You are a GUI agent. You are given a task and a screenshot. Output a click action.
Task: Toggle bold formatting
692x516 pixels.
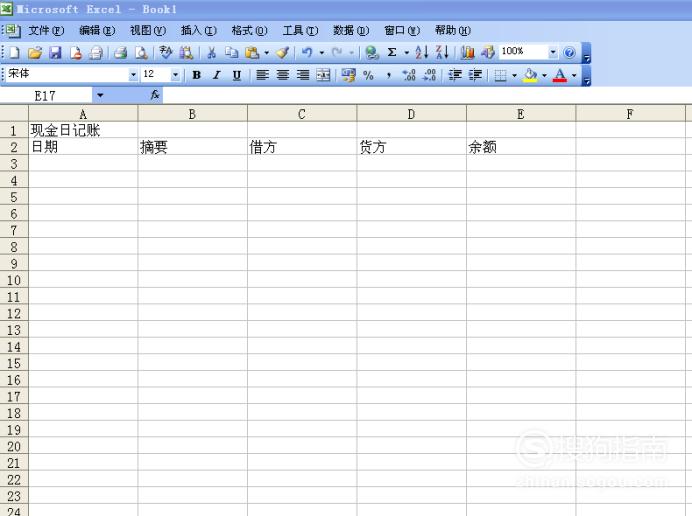click(x=196, y=75)
